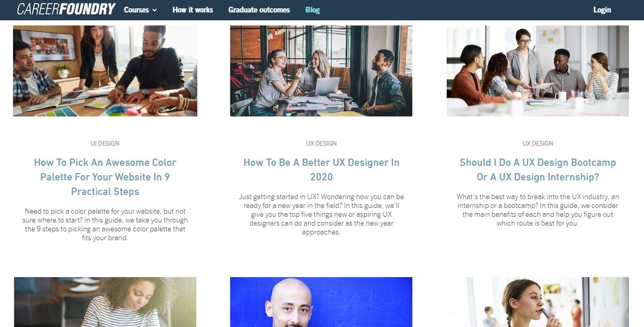Viewport: 644px width, 327px height.
Task: Open the UX bootcamp article image
Action: tap(538, 71)
